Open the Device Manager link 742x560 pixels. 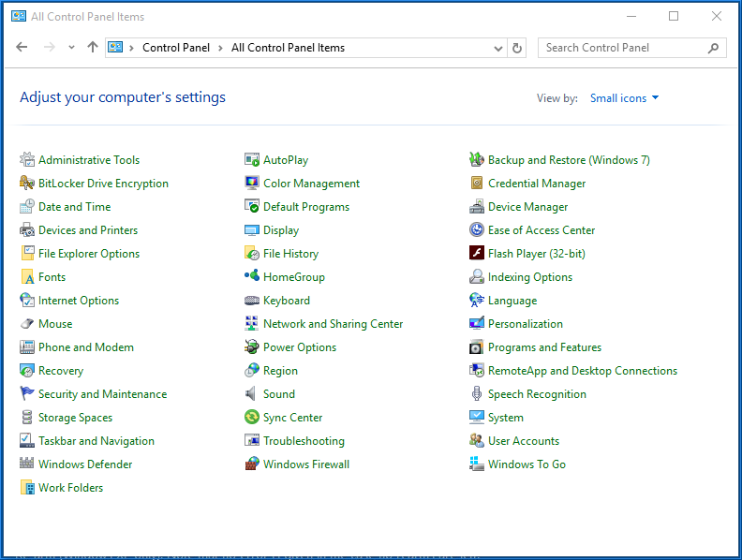coord(527,207)
